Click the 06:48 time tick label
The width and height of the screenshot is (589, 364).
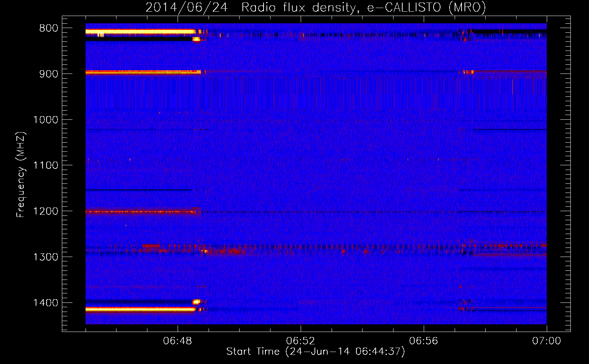point(178,341)
